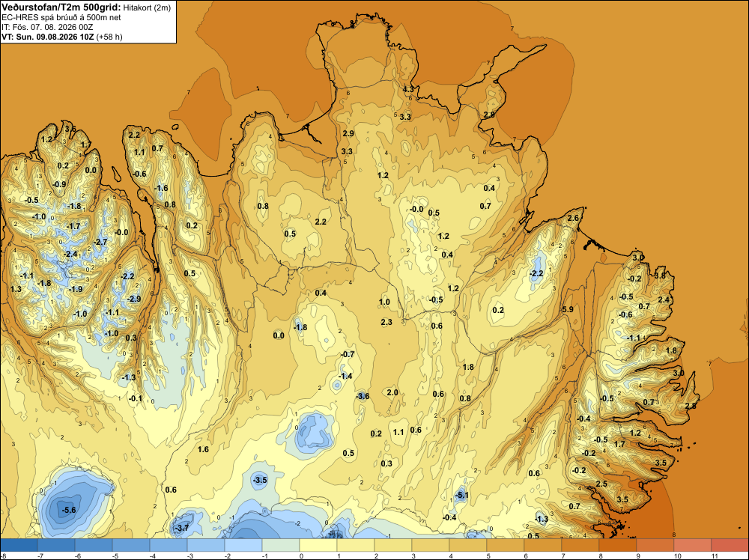Click the -5.1 temperature value on the map
The height and width of the screenshot is (560, 749).
pos(461,496)
